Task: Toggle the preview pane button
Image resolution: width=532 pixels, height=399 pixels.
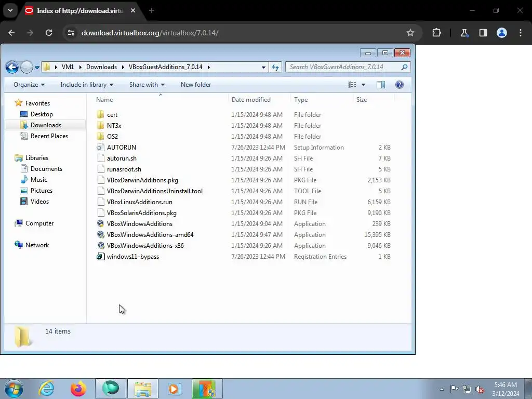Action: [381, 85]
